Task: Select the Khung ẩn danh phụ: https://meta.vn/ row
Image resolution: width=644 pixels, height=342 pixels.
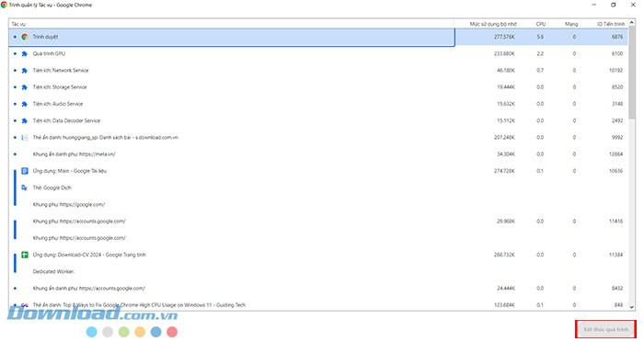Action: 318,154
